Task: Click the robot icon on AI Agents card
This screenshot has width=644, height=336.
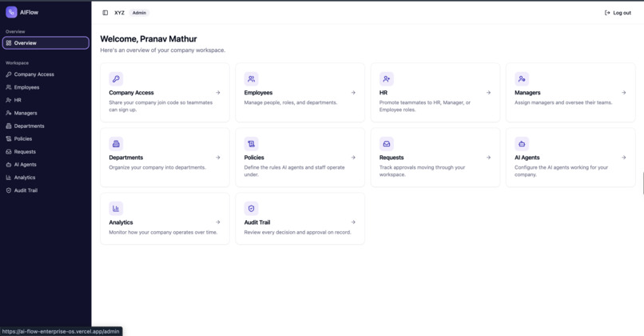Action: click(x=522, y=143)
